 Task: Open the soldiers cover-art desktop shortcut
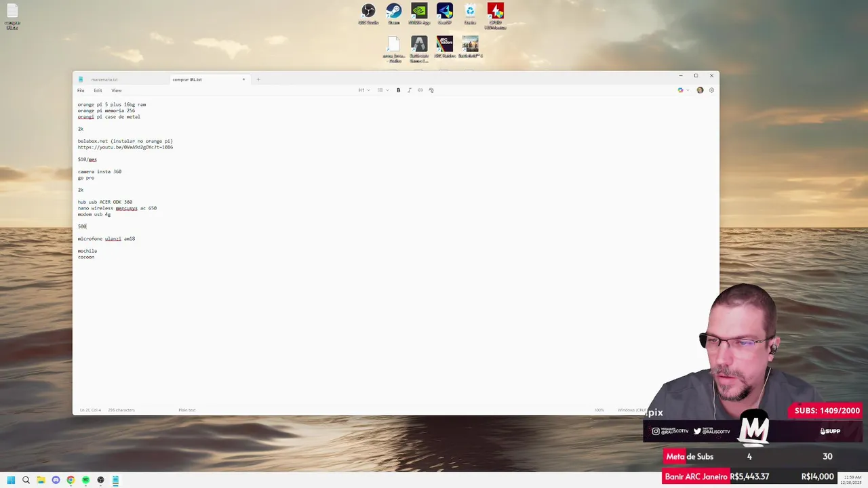pyautogui.click(x=470, y=47)
